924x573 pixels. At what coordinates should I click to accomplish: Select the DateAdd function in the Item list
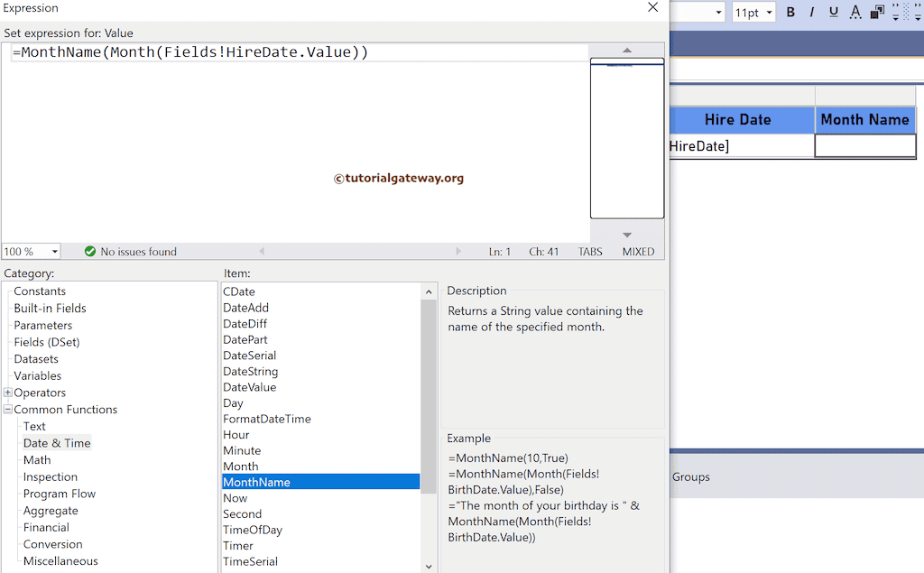[x=245, y=307]
